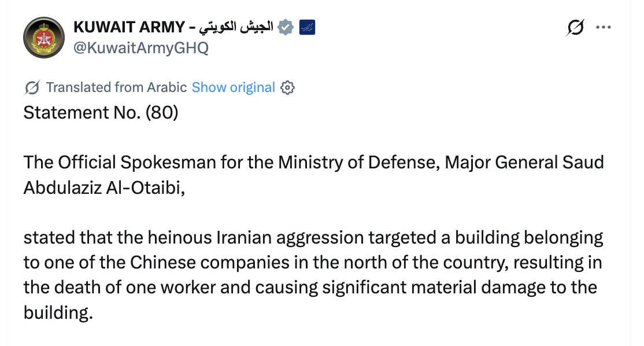Open translation settings gear icon
Screen dimensions: 644x346
(287, 87)
